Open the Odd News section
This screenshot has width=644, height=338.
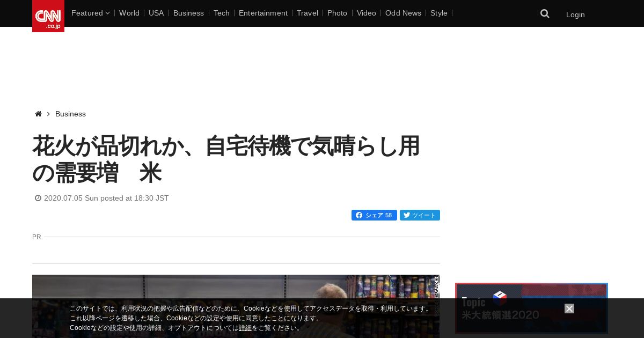click(403, 13)
